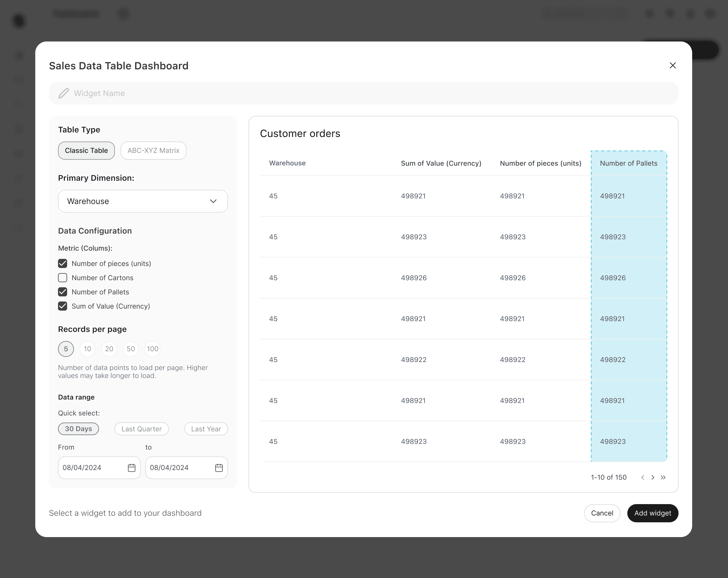Image resolution: width=728 pixels, height=578 pixels.
Task: Uncheck Number of pieces (units) metric
Action: [x=63, y=263]
